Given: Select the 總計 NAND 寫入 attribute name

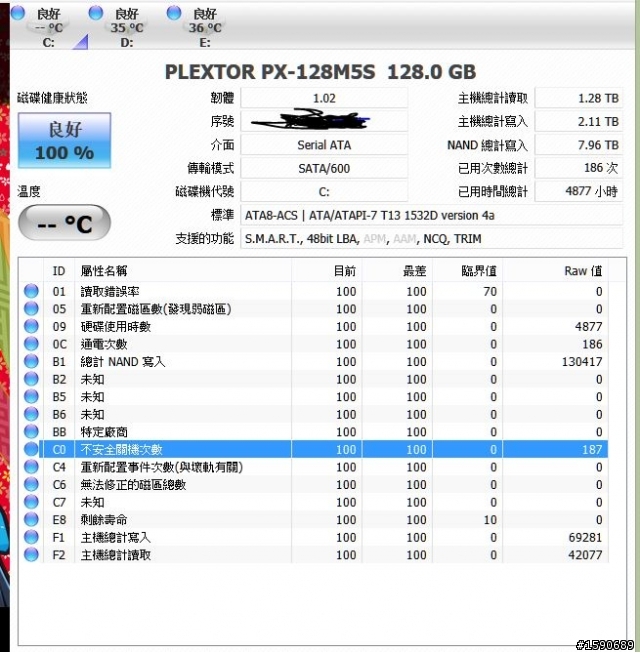Looking at the screenshot, I should click(123, 361).
